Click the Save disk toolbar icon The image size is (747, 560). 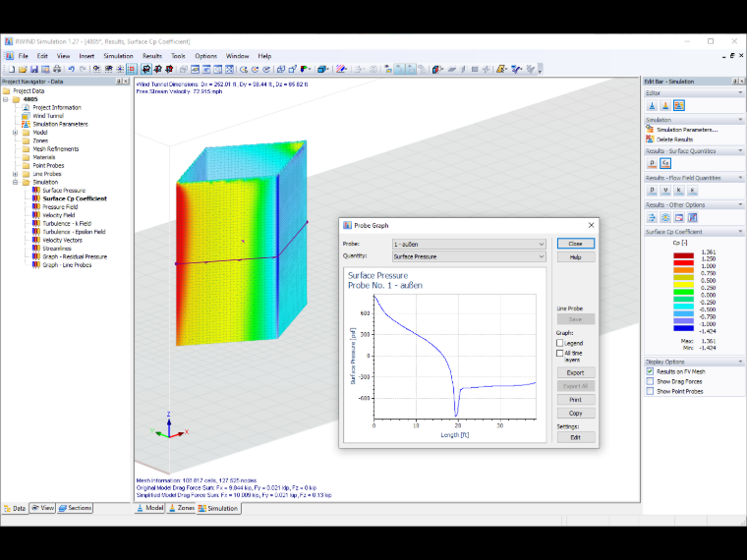click(x=34, y=70)
